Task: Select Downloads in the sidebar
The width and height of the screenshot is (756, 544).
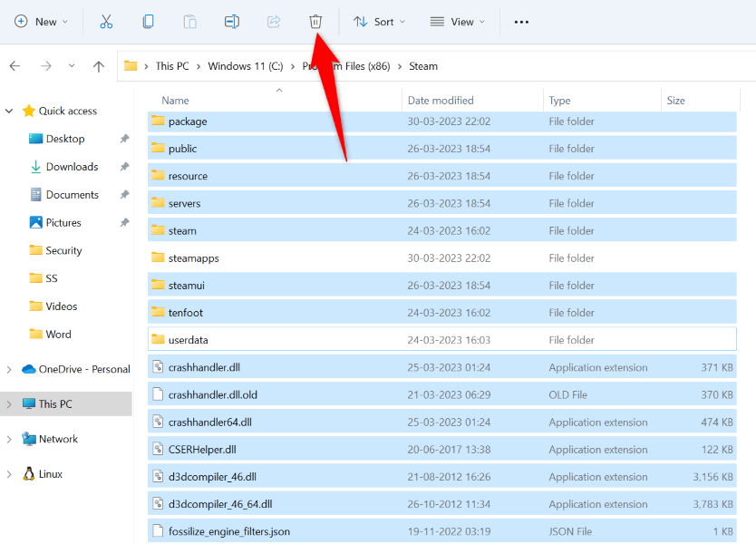Action: click(x=72, y=167)
